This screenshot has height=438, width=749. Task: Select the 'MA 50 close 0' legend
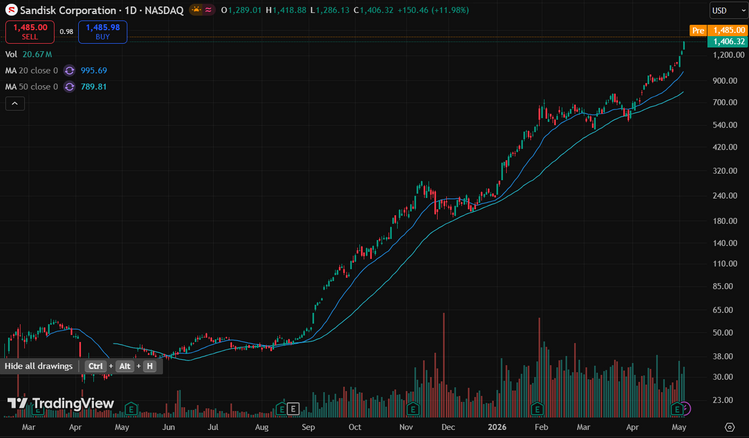pos(32,87)
